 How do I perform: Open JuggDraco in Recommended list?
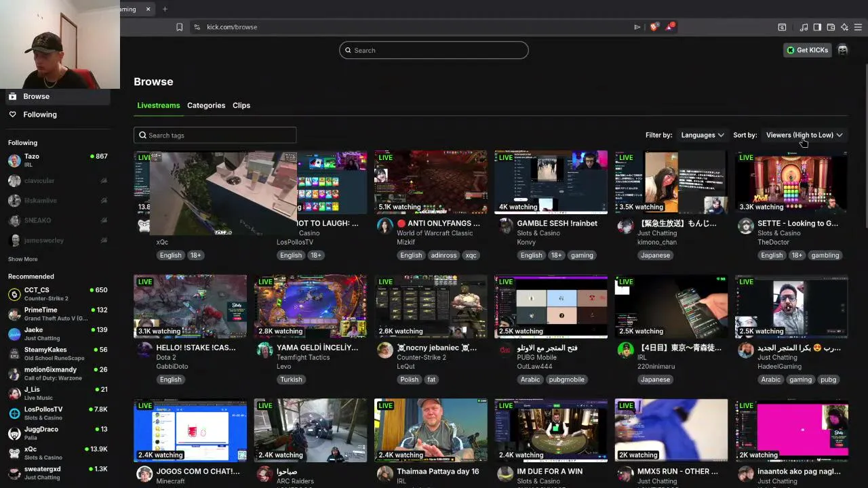tap(58, 433)
